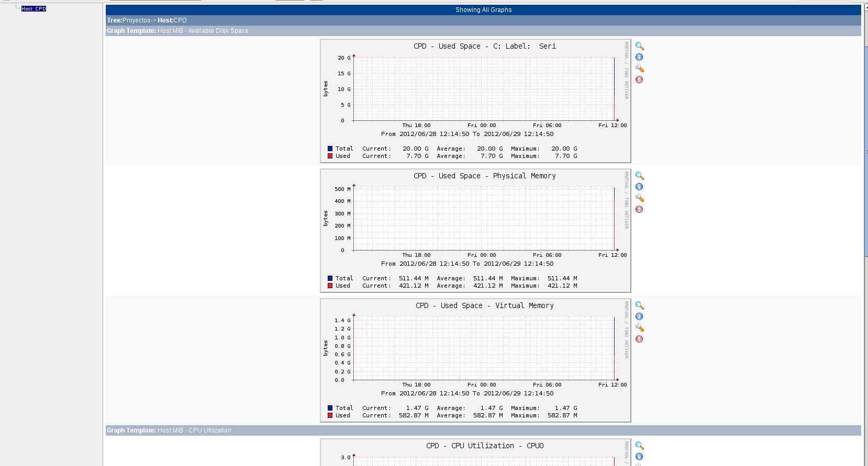The image size is (868, 466).
Task: Export Virtual Memory graph data as CSV
Action: [x=639, y=316]
